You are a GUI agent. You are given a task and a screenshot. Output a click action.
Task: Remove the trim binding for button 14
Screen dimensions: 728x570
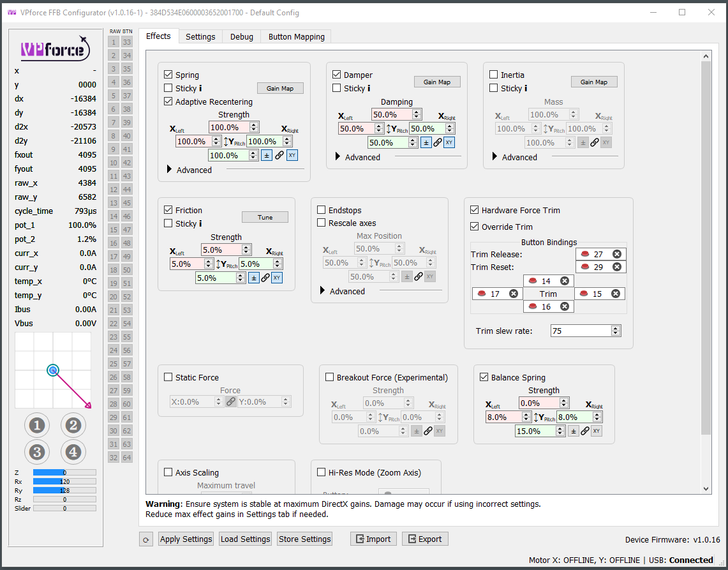click(x=565, y=281)
